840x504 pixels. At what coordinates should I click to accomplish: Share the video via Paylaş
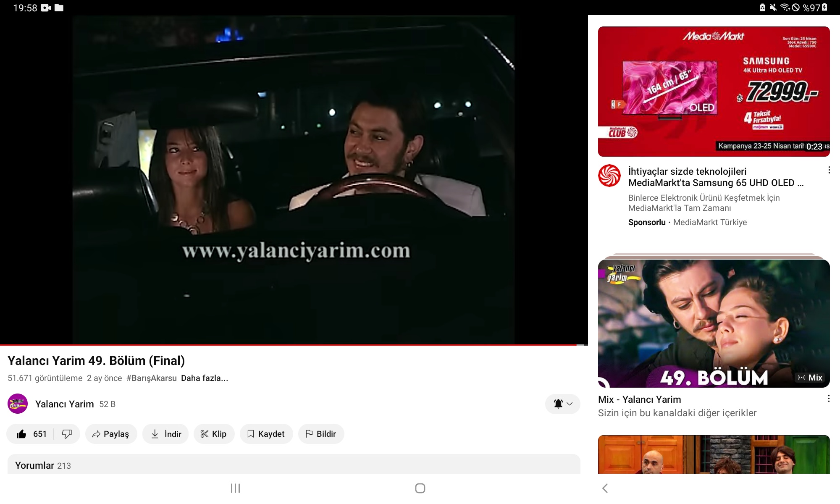[x=111, y=434]
